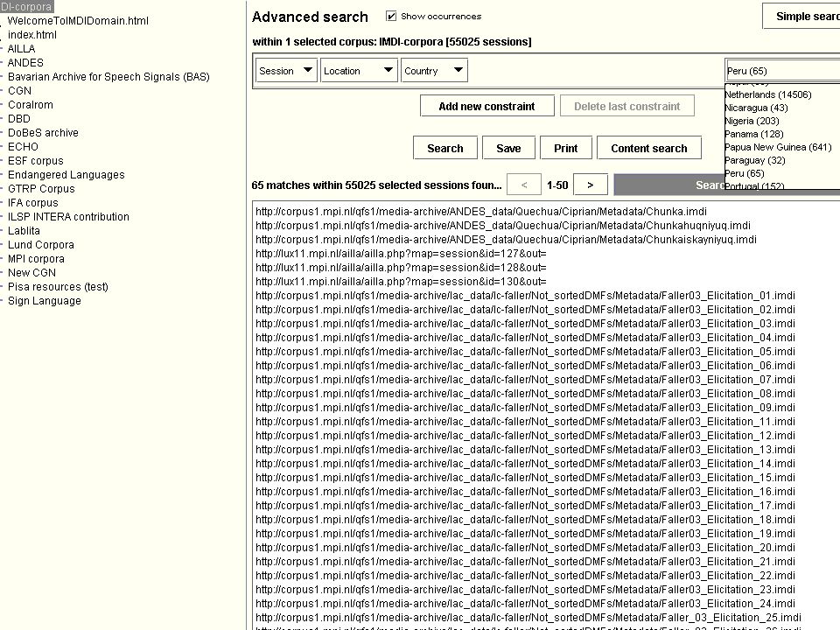Image resolution: width=840 pixels, height=630 pixels.
Task: Click Add new constraint button
Action: coord(487,106)
